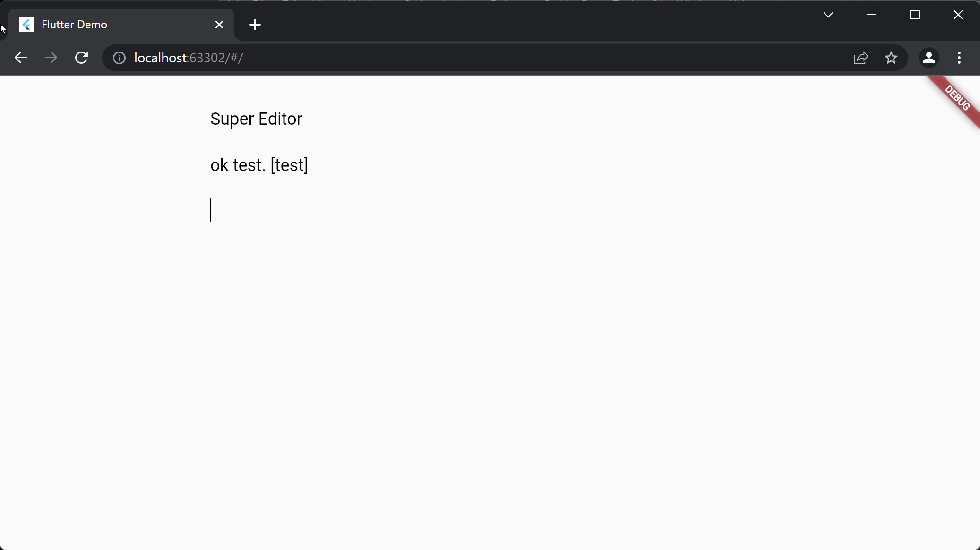Open the tab search chevron
Image resolution: width=980 pixels, height=550 pixels.
click(828, 15)
